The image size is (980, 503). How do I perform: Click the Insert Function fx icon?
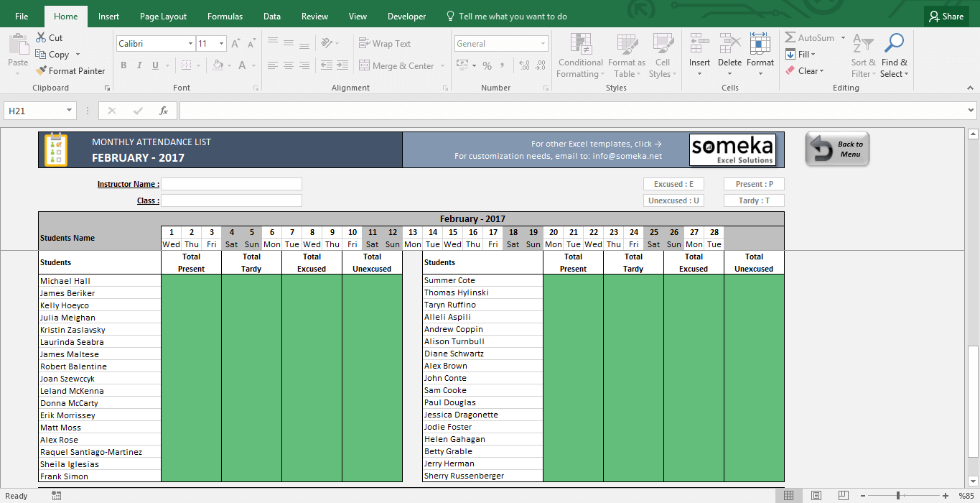click(164, 111)
